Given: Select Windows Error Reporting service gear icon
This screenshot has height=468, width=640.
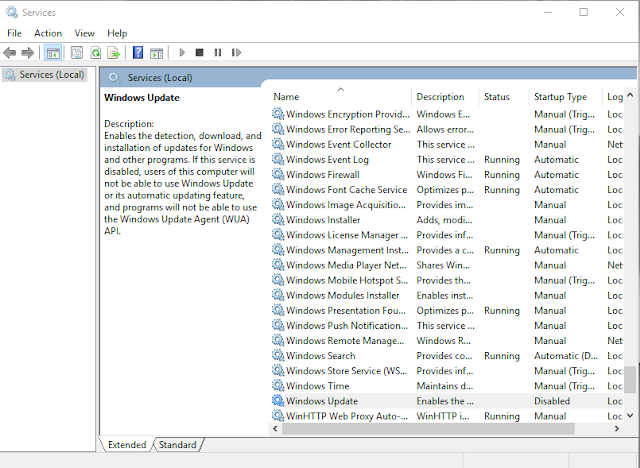Looking at the screenshot, I should click(278, 129).
